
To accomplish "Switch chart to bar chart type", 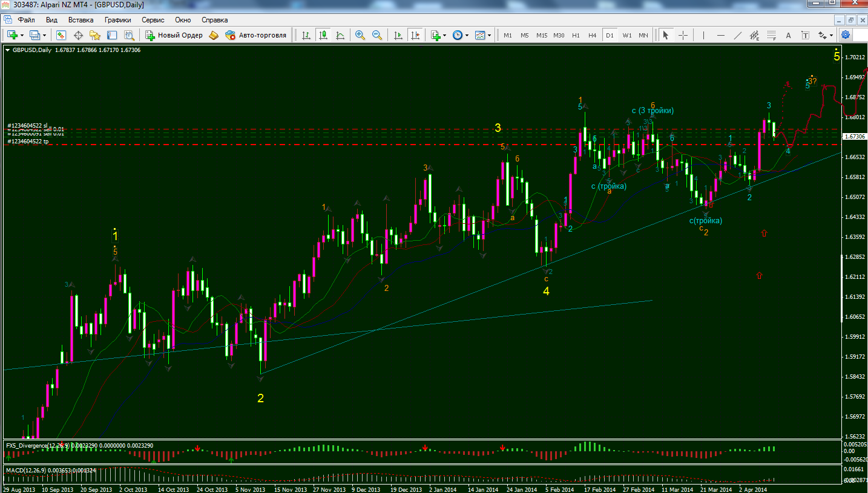I will 306,35.
